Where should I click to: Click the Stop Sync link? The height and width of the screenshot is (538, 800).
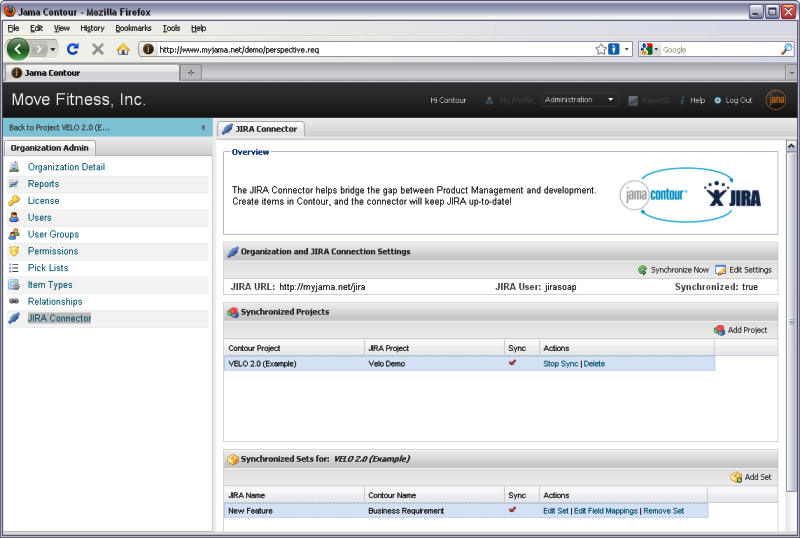560,363
